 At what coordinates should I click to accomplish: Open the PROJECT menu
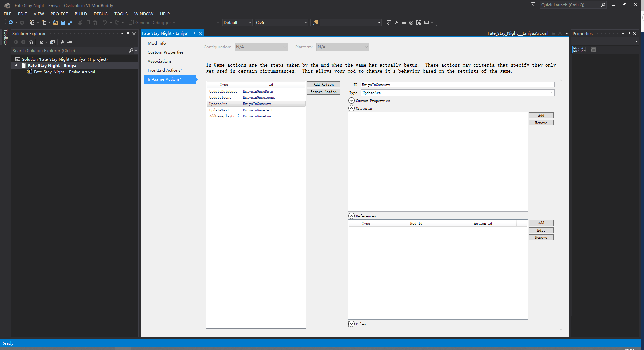tap(59, 14)
